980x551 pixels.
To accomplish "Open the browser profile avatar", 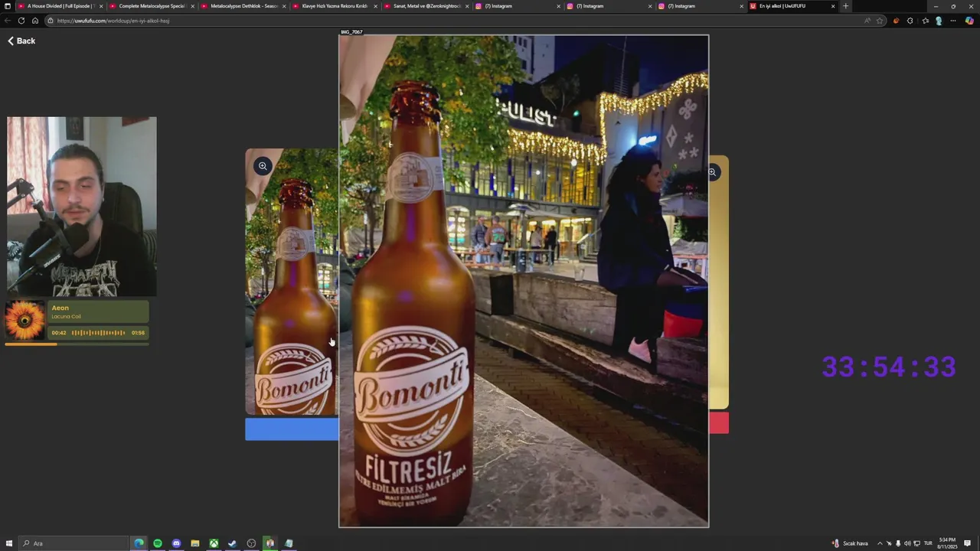I will pyautogui.click(x=939, y=21).
